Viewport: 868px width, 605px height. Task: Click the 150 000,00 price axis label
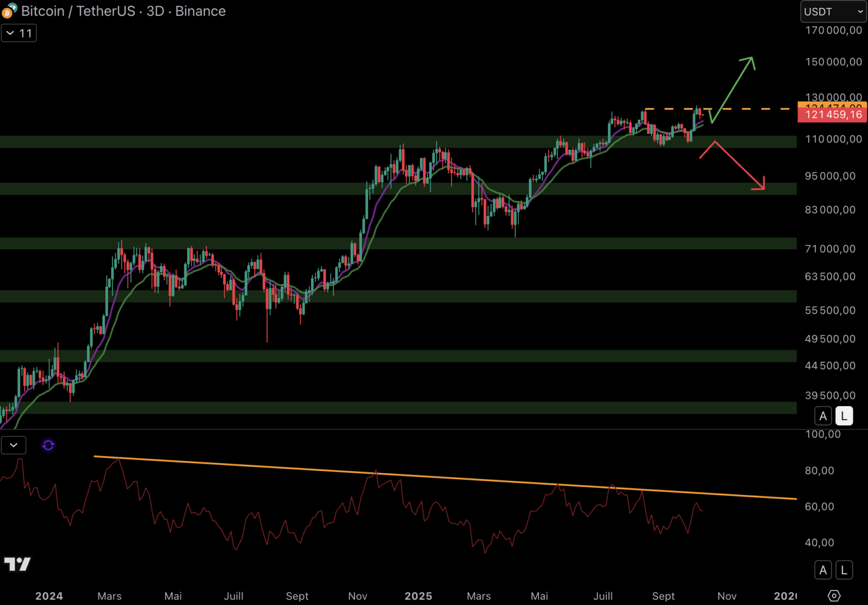(833, 62)
